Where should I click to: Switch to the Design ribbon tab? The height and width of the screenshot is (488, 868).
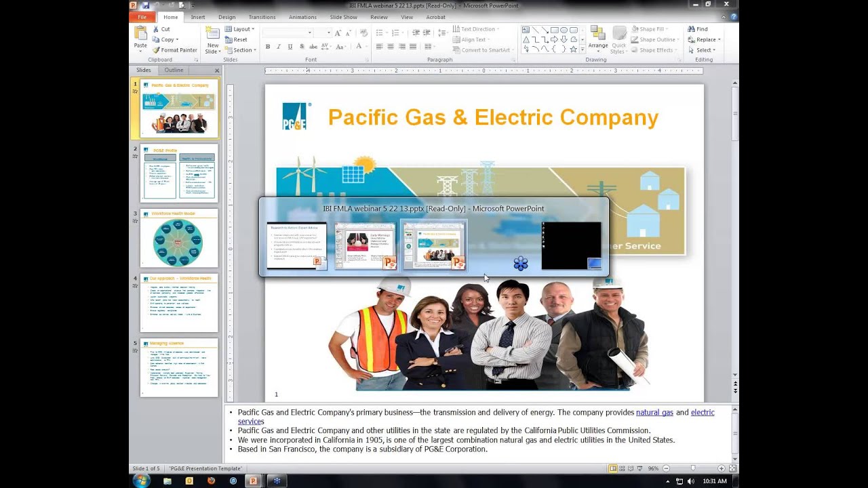coord(226,17)
